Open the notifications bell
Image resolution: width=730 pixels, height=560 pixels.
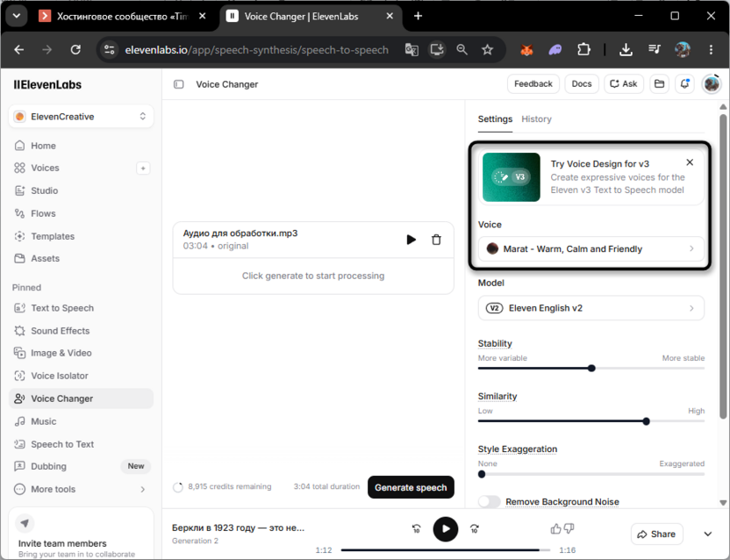(684, 84)
